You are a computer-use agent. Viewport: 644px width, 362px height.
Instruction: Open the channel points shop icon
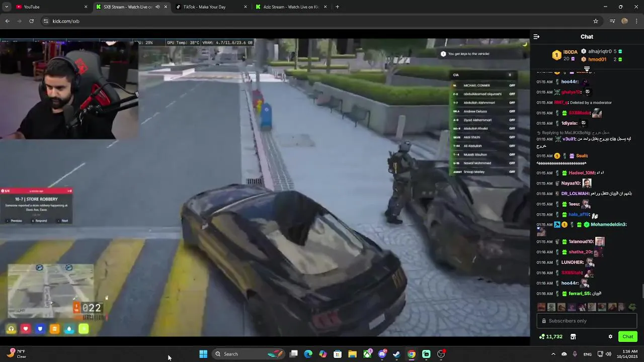click(x=573, y=337)
